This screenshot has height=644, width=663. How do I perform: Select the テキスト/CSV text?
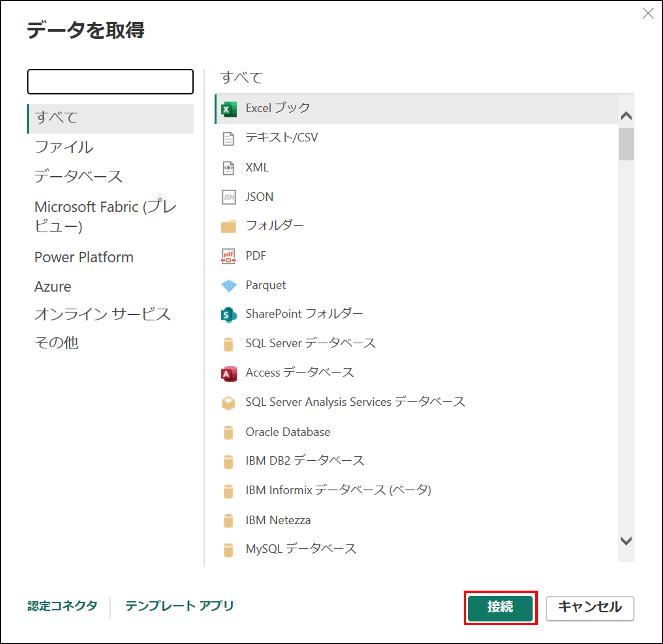(282, 137)
